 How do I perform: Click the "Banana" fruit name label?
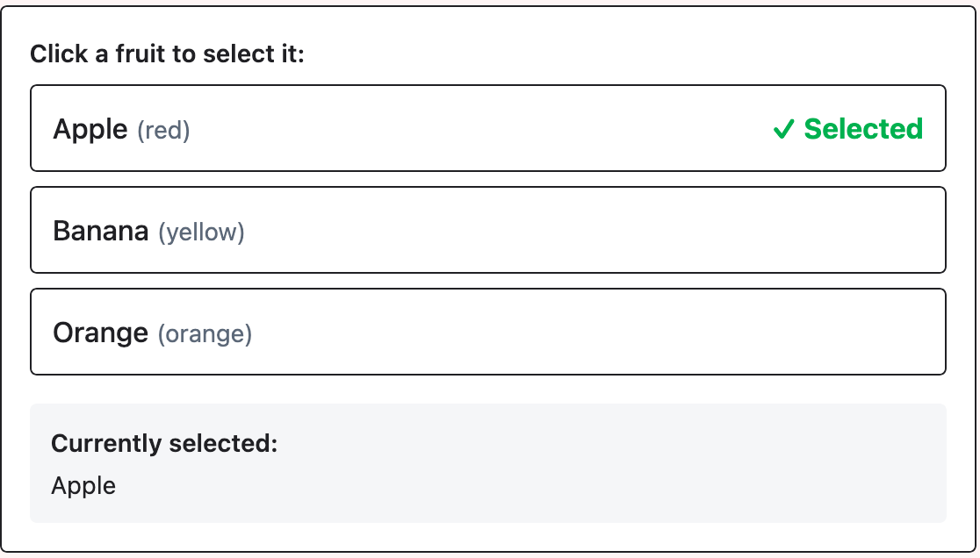101,231
